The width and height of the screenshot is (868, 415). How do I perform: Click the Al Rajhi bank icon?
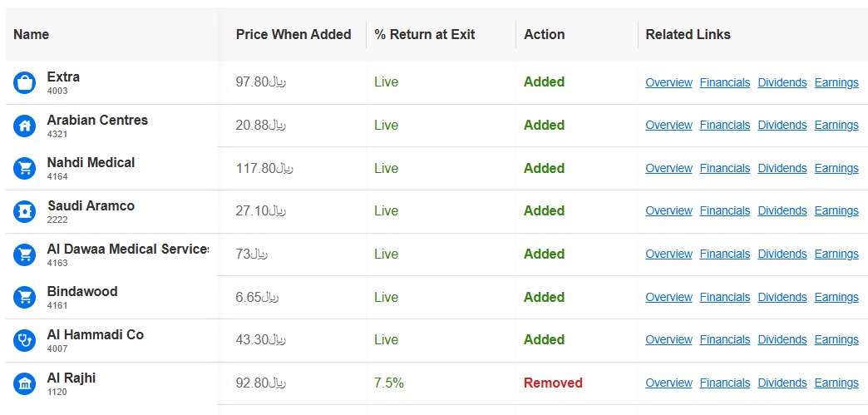pos(24,384)
